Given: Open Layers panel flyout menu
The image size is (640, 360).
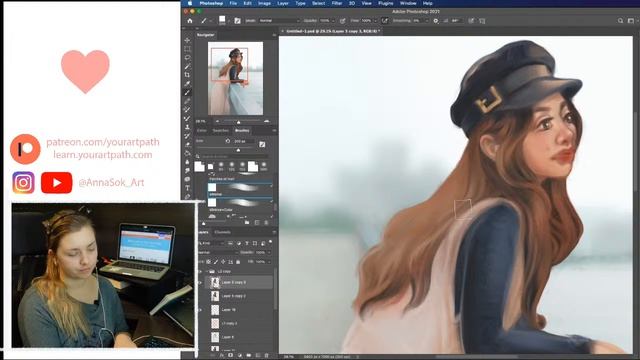Looking at the screenshot, I should 274,232.
